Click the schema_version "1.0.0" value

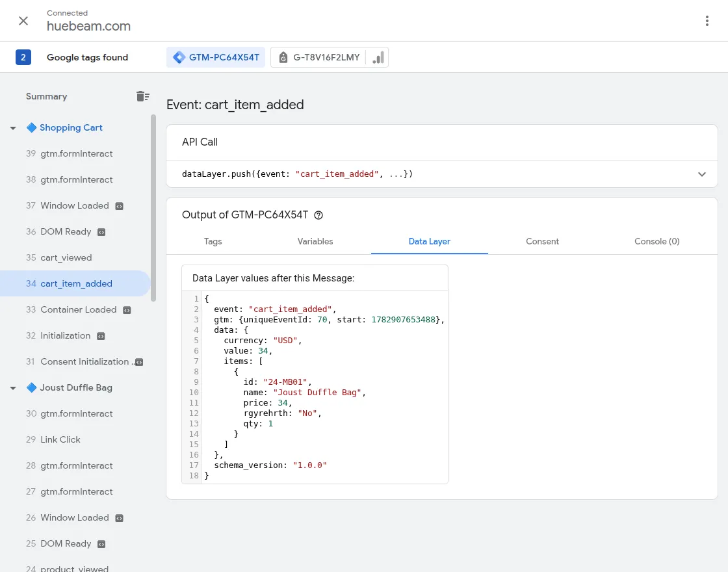309,465
